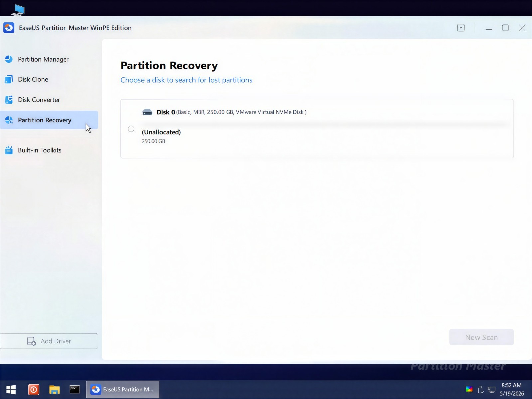Open the title bar dropdown menu button

[461, 28]
